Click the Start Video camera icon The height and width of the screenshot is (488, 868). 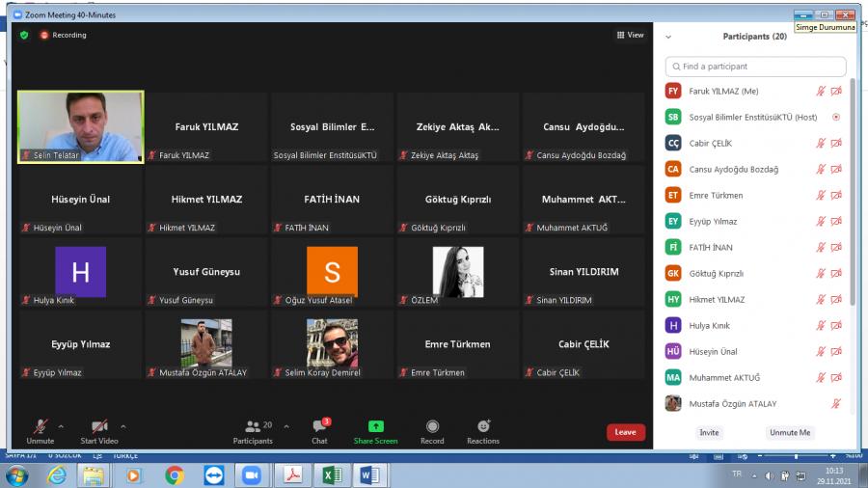100,426
